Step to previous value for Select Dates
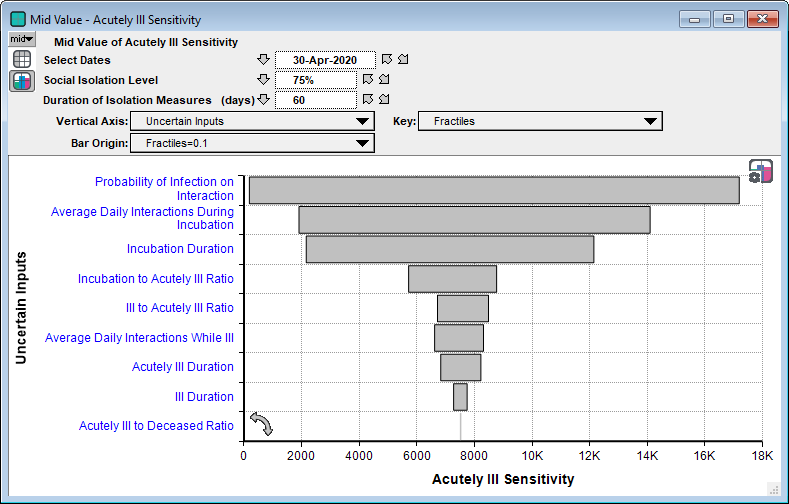The width and height of the screenshot is (789, 504). click(x=386, y=59)
